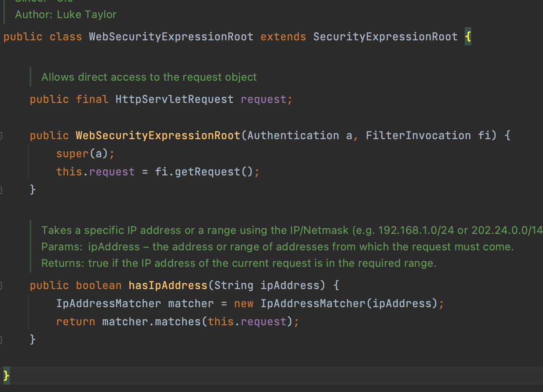Click the Authentication parameter type

coord(293,135)
